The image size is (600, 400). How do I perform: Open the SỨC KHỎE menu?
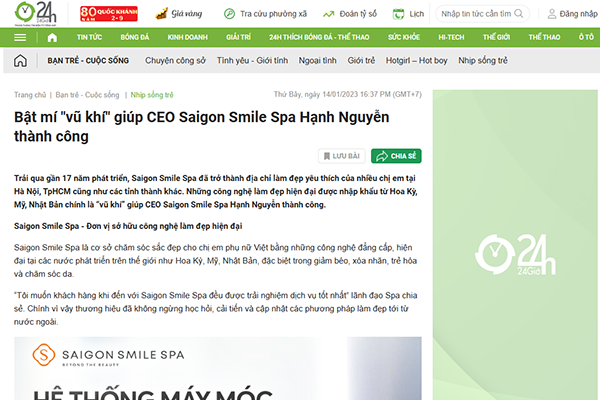[x=404, y=37]
